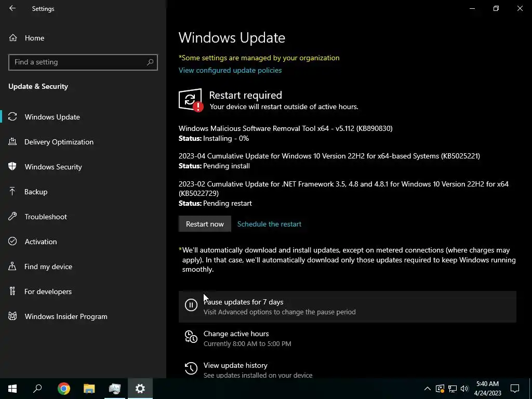Select Windows Update in sidebar

(x=83, y=117)
